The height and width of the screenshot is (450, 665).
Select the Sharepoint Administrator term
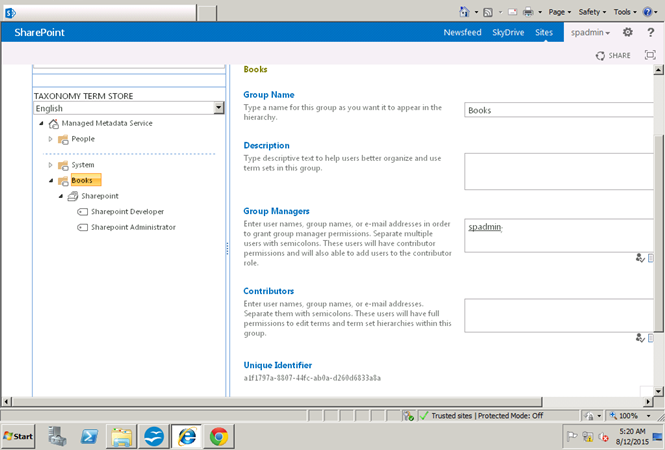133,227
